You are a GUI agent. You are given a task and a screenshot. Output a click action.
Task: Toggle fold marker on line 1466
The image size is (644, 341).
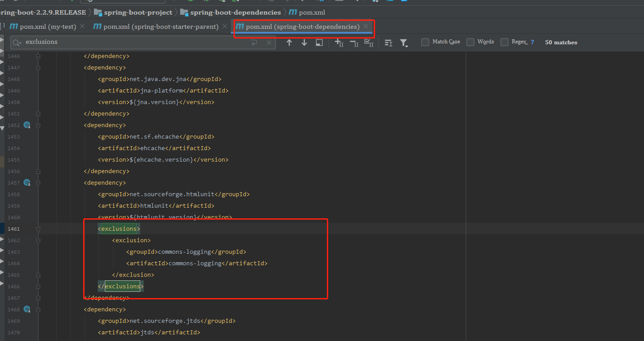pyautogui.click(x=38, y=287)
